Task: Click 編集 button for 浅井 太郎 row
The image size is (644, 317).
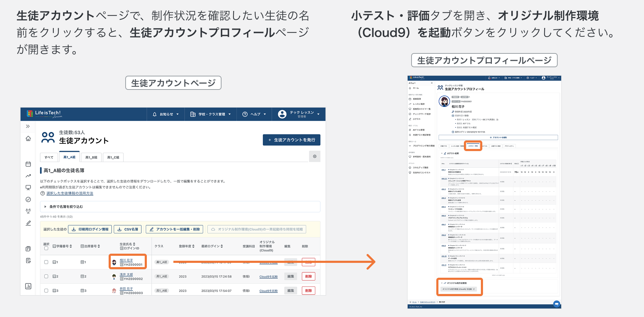Action: pos(291,276)
